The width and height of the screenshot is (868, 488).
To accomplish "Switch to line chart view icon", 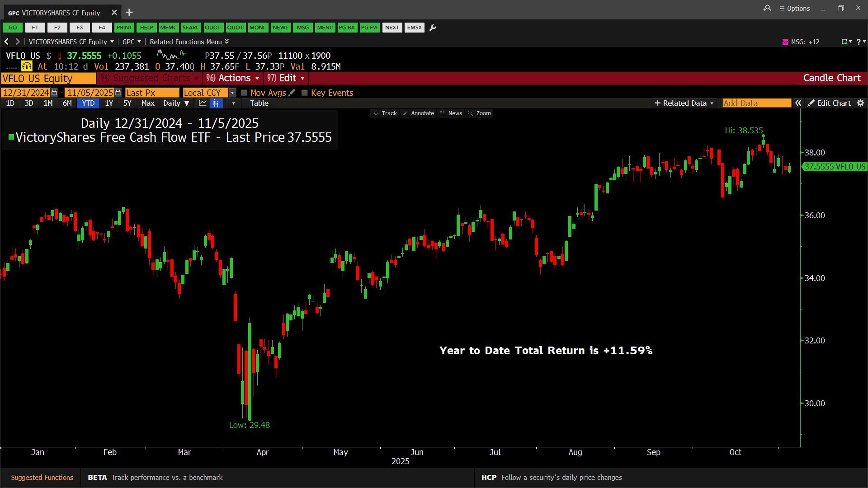I will pyautogui.click(x=203, y=103).
